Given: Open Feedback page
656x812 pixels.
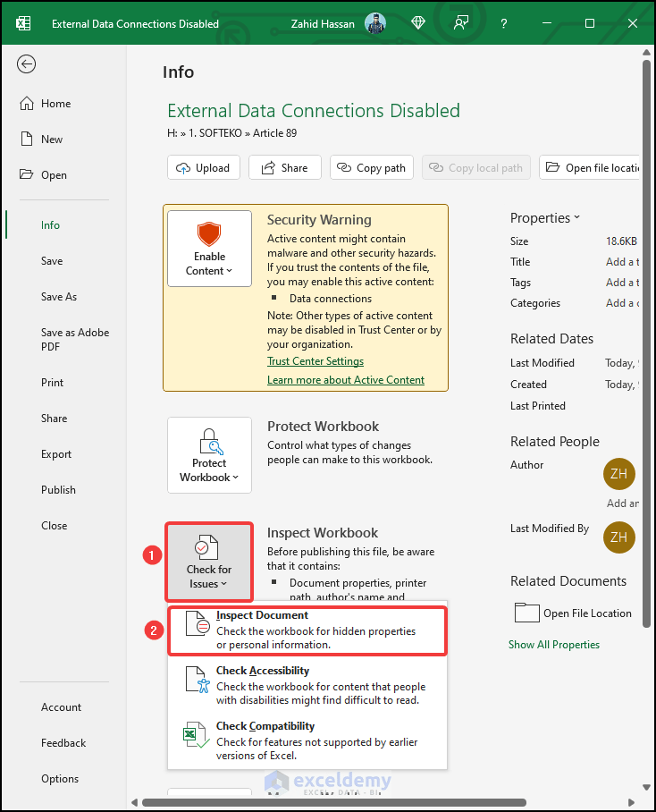Looking at the screenshot, I should [63, 743].
